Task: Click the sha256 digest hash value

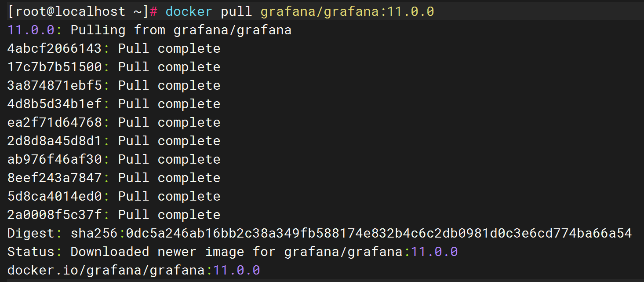Action: pyautogui.click(x=379, y=233)
